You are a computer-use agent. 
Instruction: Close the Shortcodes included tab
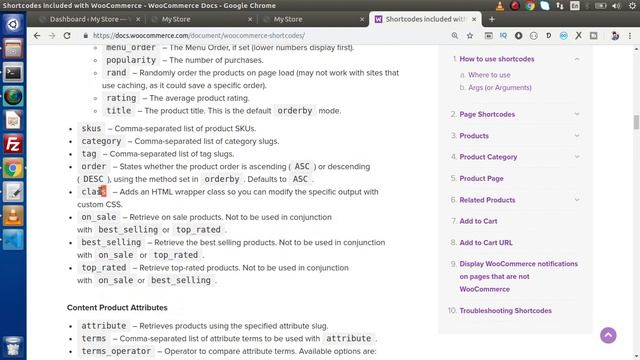coord(474,19)
